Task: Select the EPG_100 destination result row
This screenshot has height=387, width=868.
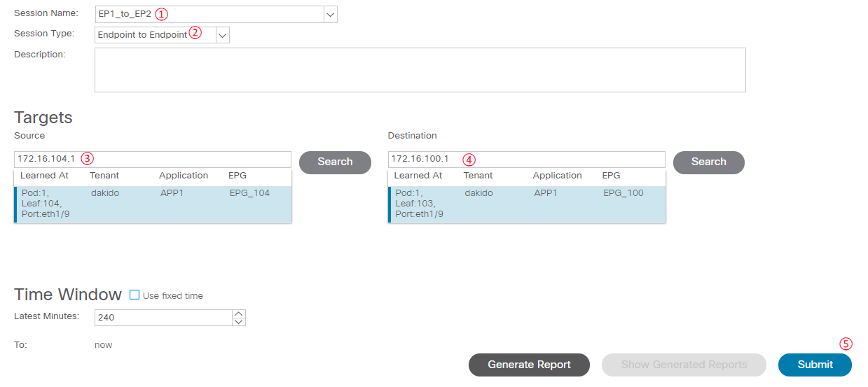Action: coord(527,204)
